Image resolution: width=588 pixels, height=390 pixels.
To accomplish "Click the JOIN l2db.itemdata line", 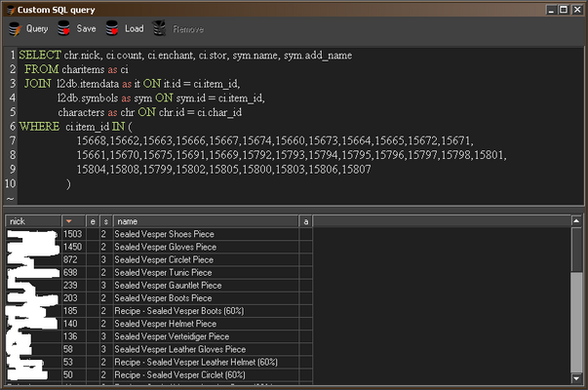I will (133, 84).
